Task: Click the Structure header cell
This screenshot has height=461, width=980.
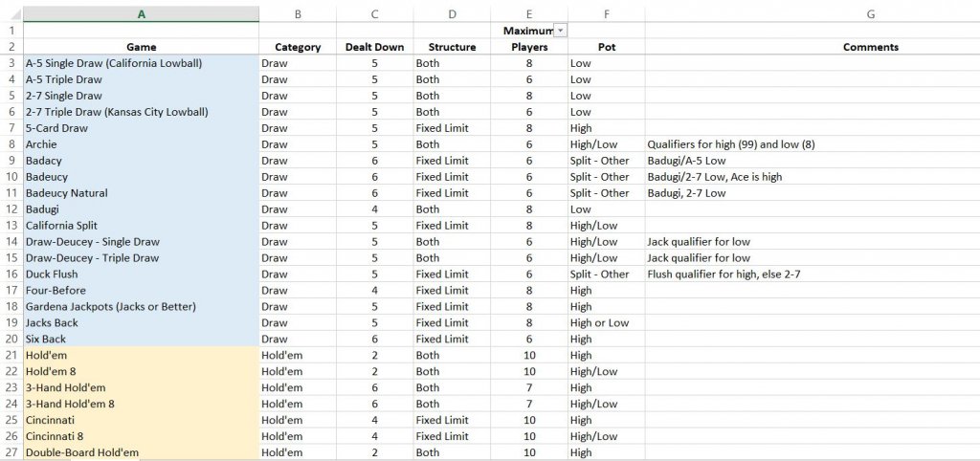Action: coord(452,47)
